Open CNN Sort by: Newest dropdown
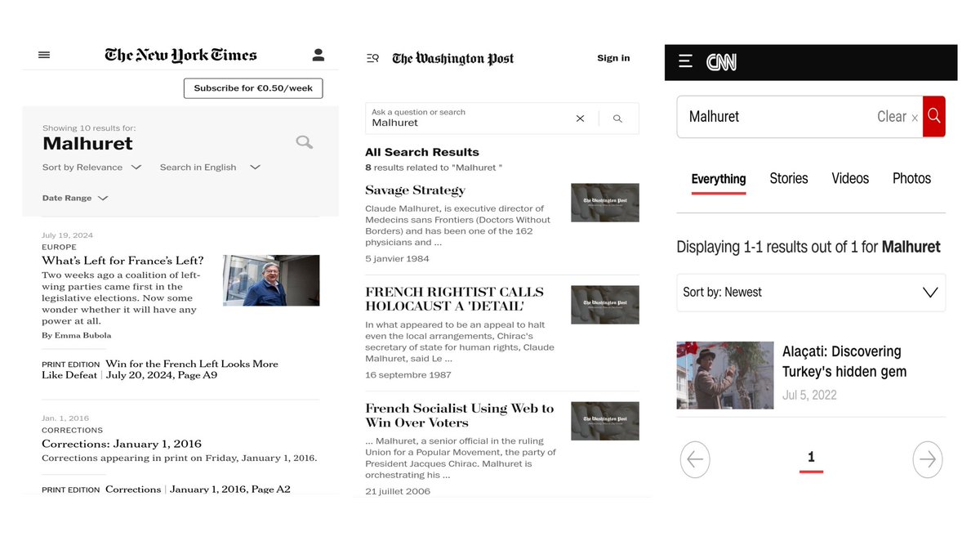 click(811, 293)
